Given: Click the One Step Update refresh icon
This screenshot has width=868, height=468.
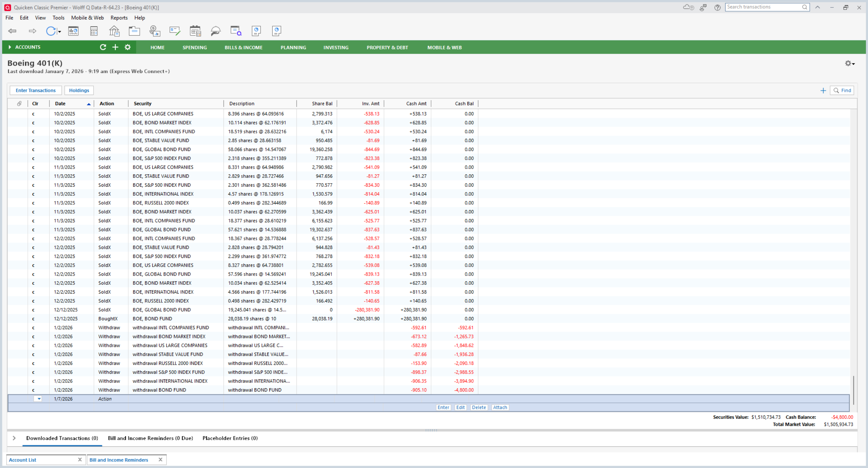Looking at the screenshot, I should (51, 31).
